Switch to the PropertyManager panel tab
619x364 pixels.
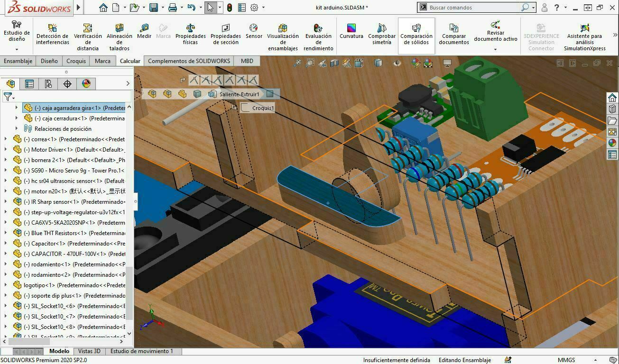point(29,84)
